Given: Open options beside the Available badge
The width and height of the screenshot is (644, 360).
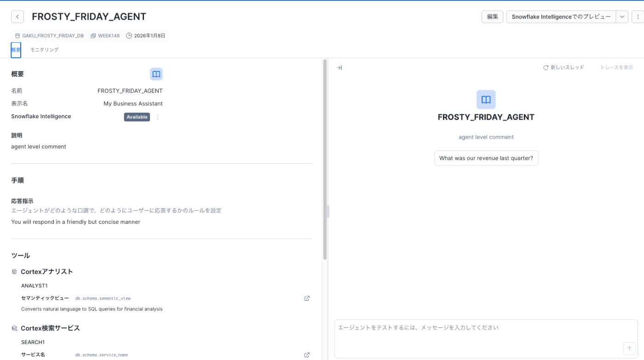Looking at the screenshot, I should pos(158,117).
